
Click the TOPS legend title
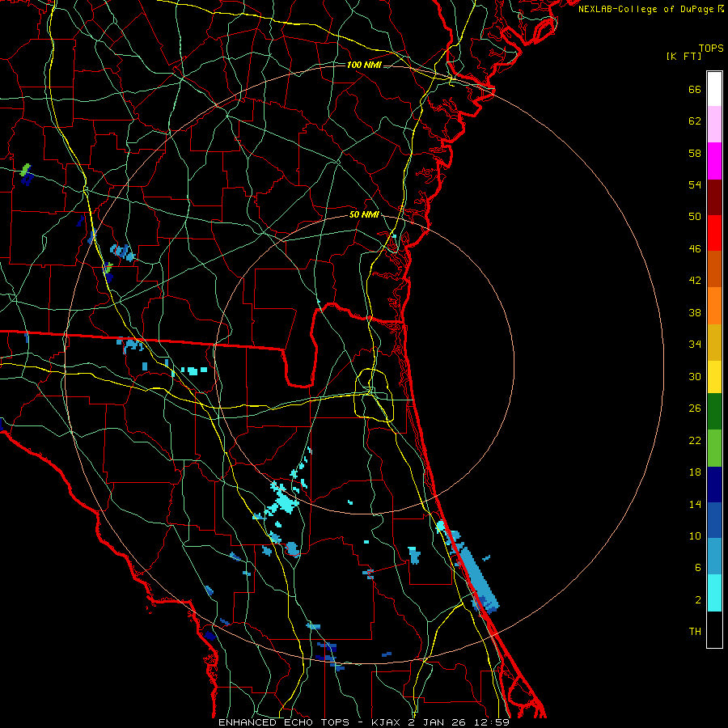point(711,49)
